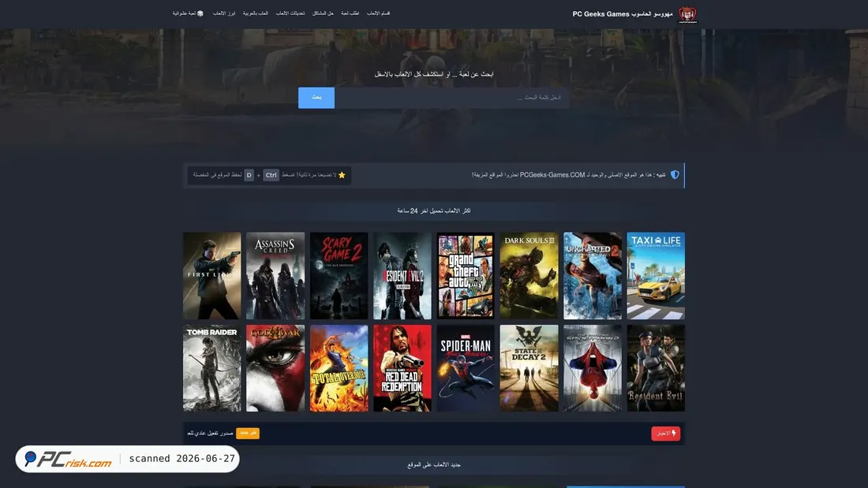Image resolution: width=868 pixels, height=488 pixels.
Task: Open the Resident Evil Jill cover in the second row
Action: [x=656, y=368]
